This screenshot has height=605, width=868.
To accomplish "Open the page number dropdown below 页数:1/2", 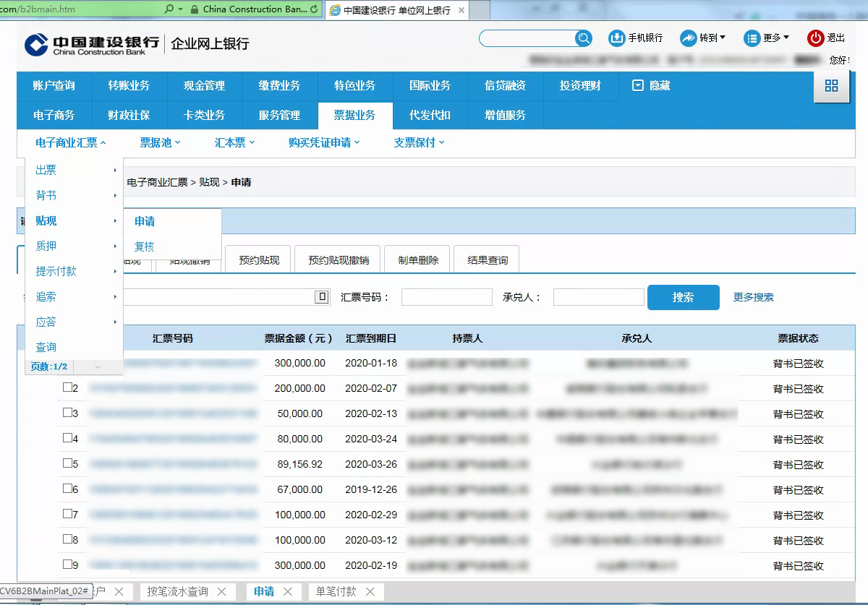I will 98,367.
